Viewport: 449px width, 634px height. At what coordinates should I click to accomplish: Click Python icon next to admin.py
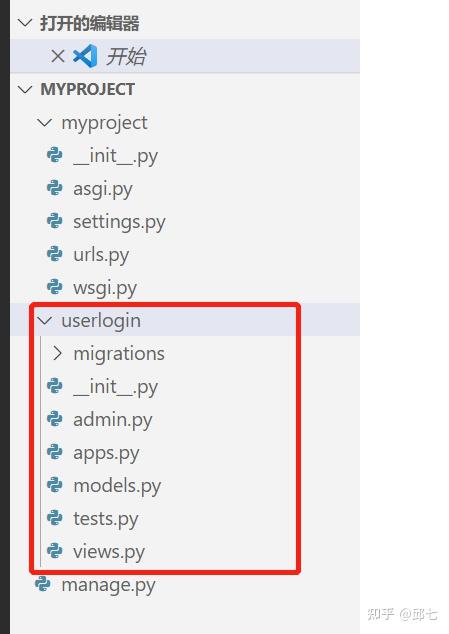55,419
